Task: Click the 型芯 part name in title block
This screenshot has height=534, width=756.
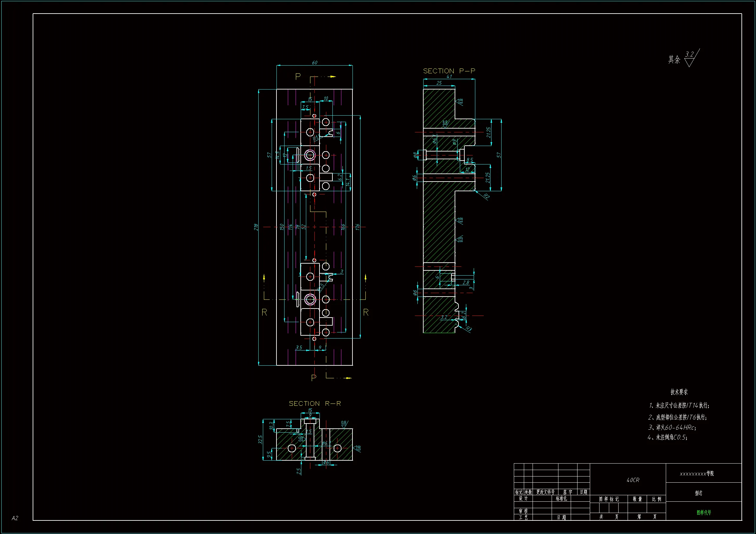Action: click(x=698, y=493)
